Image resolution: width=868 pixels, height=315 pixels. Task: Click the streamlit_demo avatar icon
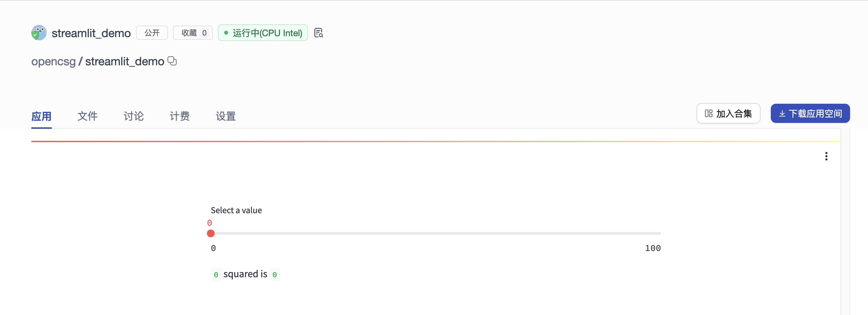click(x=39, y=33)
